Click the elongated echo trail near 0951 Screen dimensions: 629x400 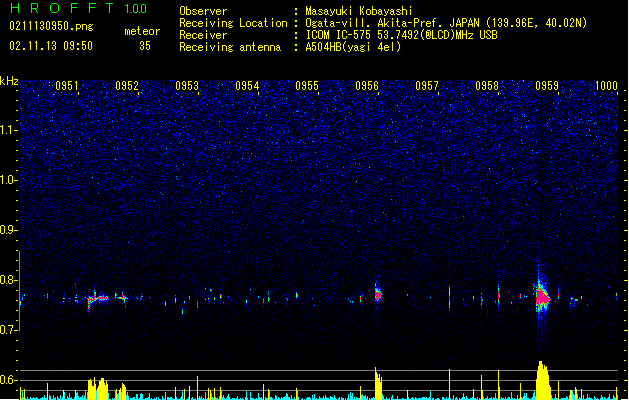pos(98,298)
